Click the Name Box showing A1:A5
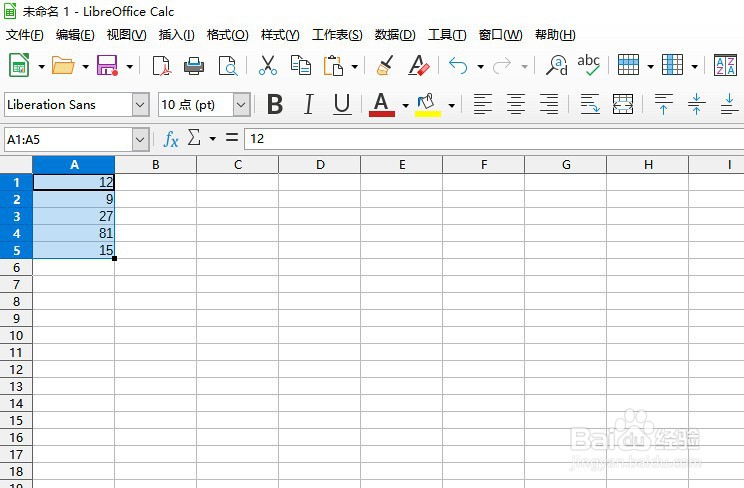Image resolution: width=744 pixels, height=488 pixels. click(69, 140)
